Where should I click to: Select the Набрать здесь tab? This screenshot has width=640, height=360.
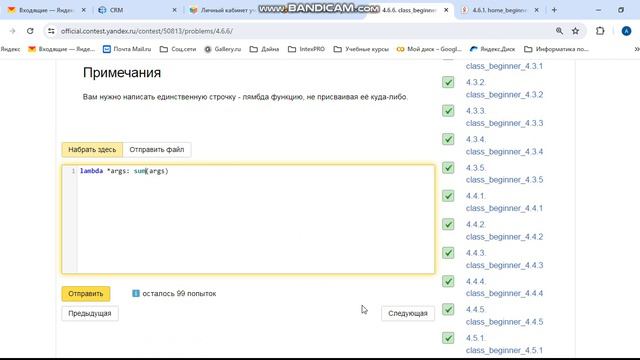coord(92,150)
